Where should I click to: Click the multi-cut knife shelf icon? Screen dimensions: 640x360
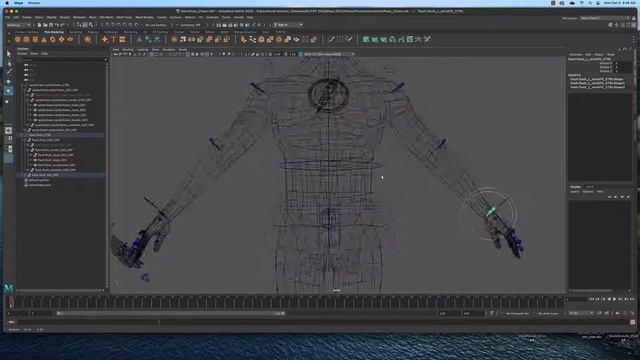(x=331, y=40)
